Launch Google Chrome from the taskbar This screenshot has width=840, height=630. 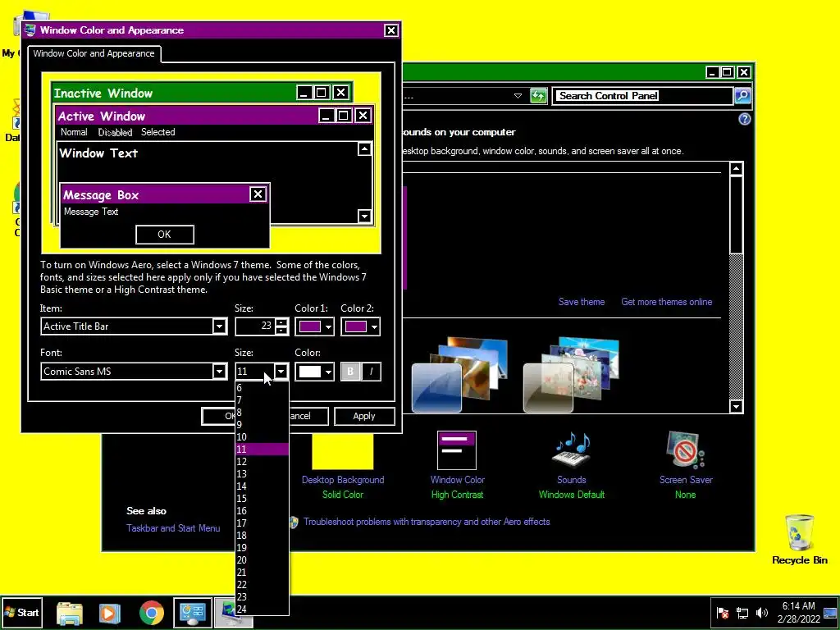tap(152, 613)
